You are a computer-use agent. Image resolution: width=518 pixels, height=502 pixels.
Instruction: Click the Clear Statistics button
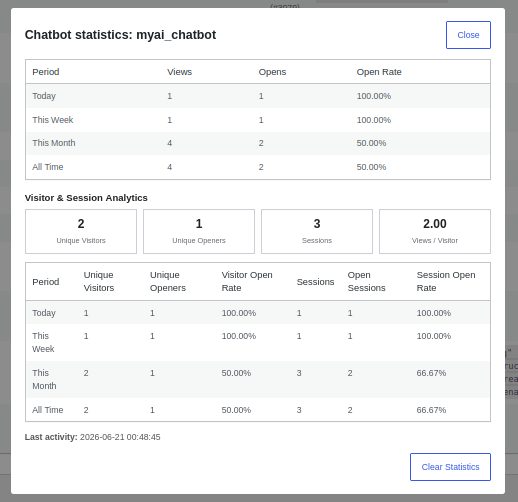tap(450, 467)
